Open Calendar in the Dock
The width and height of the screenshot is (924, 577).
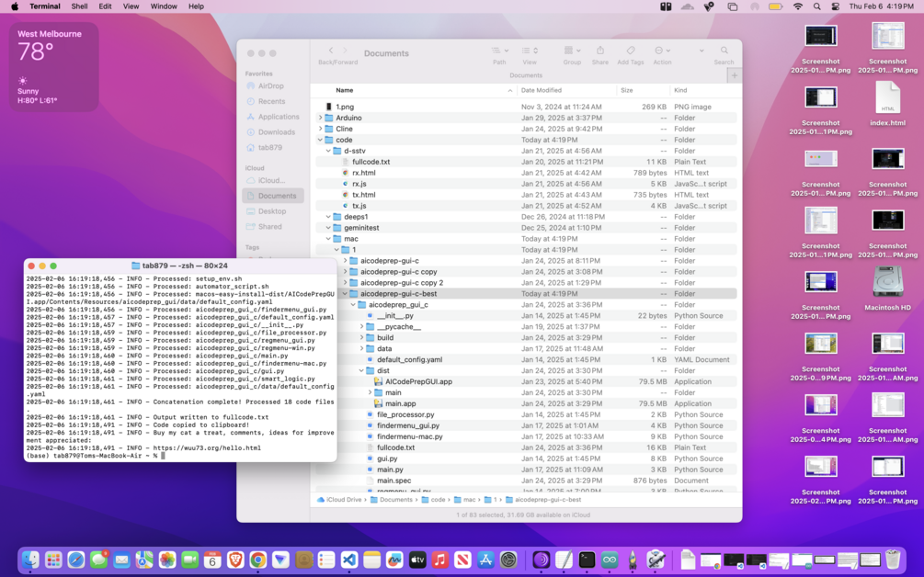[212, 560]
